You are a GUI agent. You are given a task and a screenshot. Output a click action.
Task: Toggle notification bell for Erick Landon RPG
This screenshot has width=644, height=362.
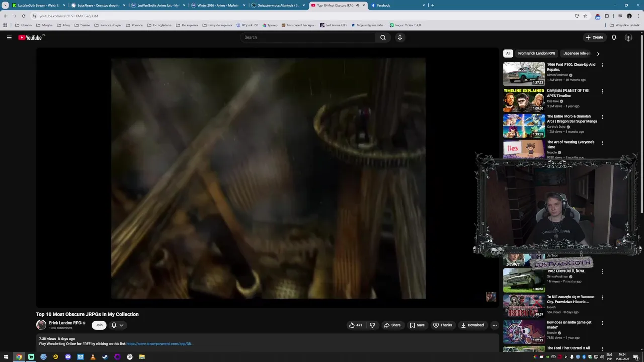click(117, 325)
